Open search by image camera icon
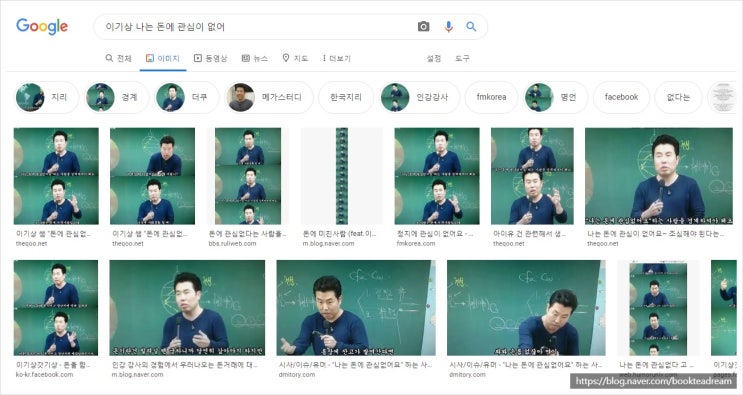This screenshot has width=743, height=395. (423, 27)
